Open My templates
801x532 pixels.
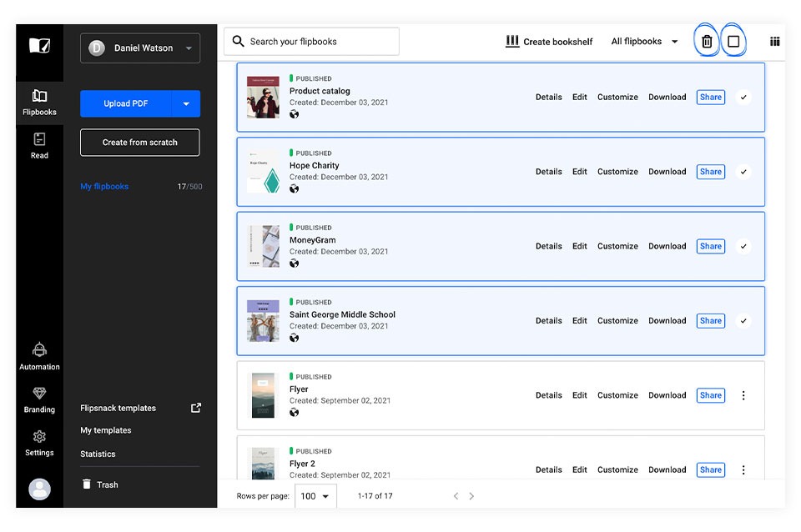pyautogui.click(x=106, y=430)
